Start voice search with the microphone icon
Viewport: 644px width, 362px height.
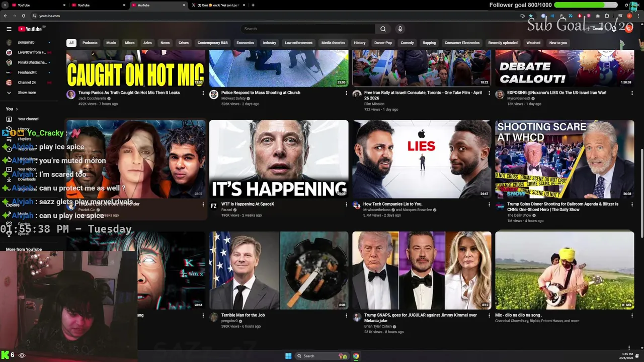pos(400,29)
